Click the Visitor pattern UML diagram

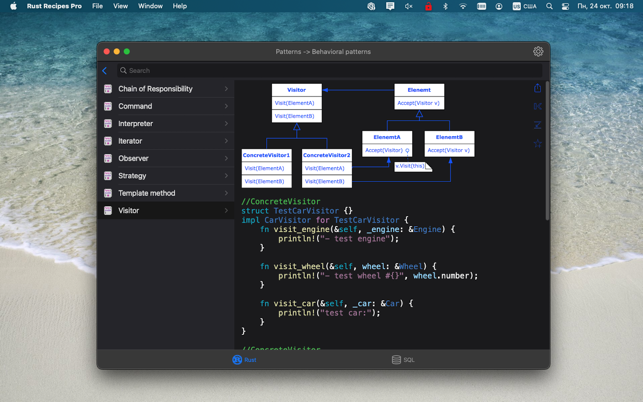click(x=358, y=136)
